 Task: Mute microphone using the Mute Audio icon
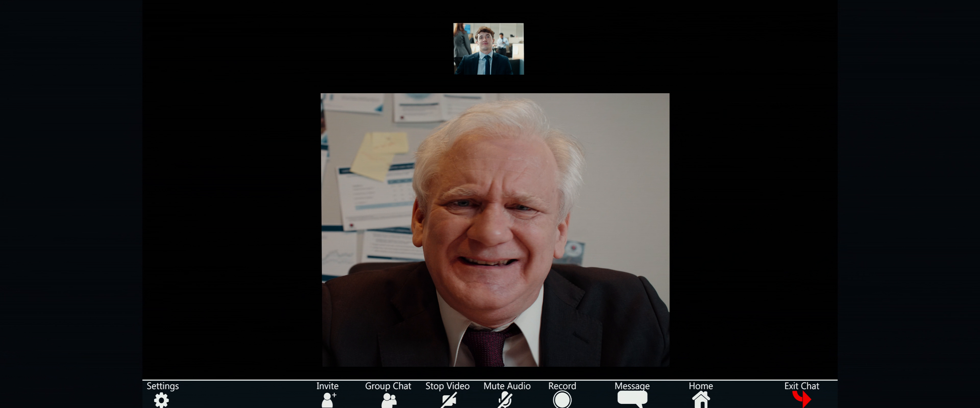point(505,400)
